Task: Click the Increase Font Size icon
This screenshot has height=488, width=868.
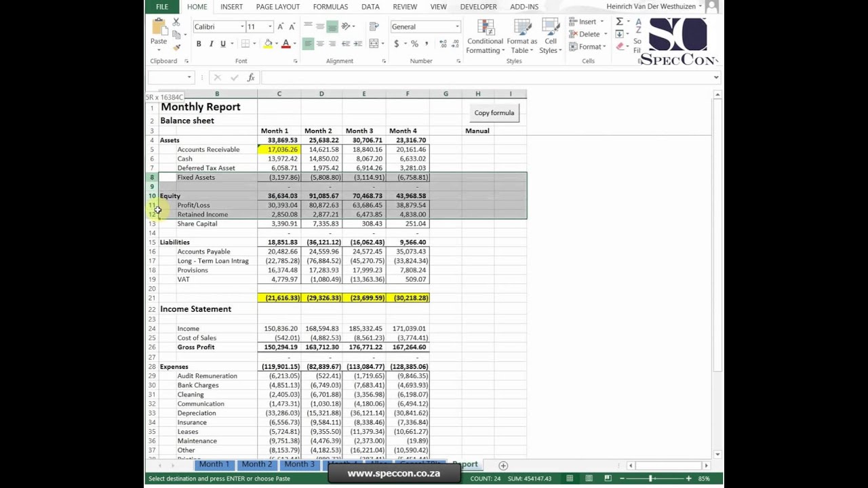Action: (x=281, y=26)
